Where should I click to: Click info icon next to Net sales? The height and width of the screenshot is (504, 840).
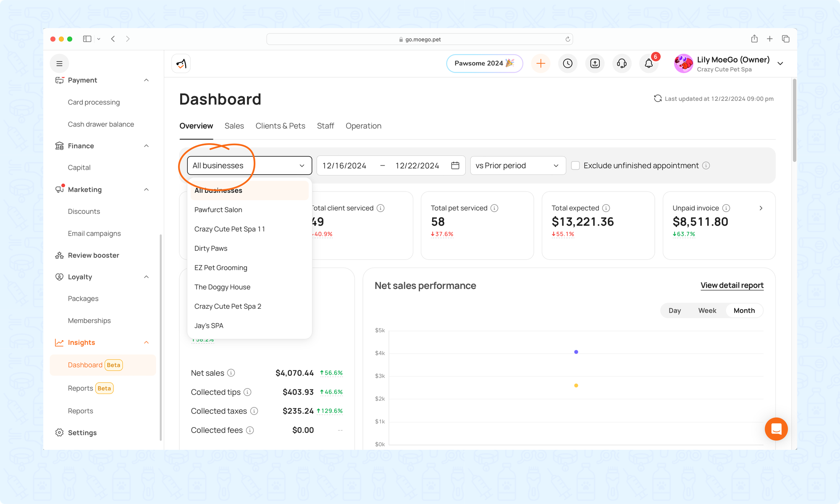[x=231, y=373]
